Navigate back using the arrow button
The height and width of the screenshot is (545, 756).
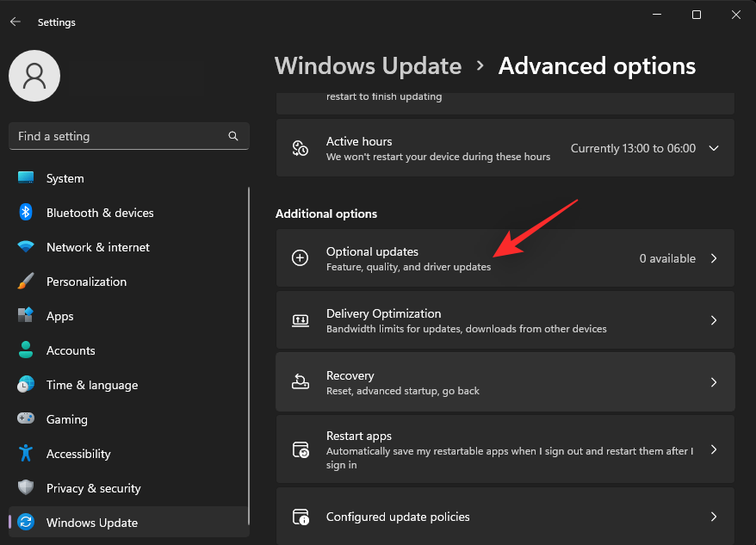pos(15,22)
